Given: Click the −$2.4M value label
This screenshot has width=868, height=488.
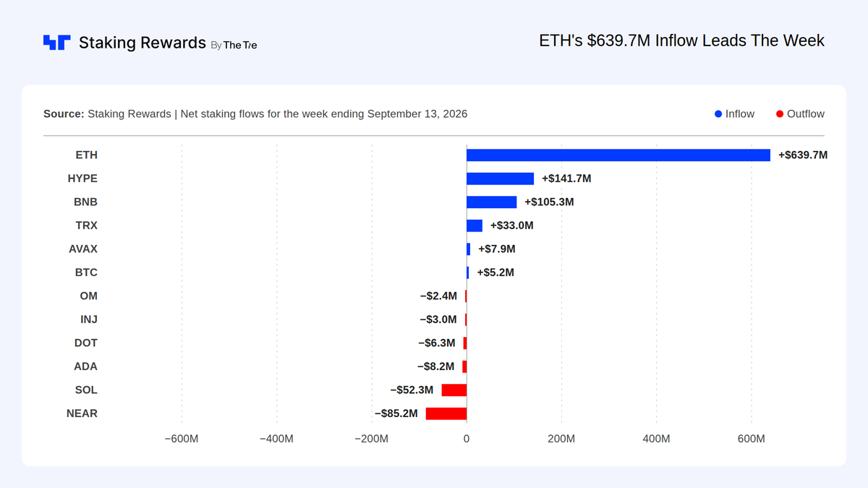Looking at the screenshot, I should 438,296.
